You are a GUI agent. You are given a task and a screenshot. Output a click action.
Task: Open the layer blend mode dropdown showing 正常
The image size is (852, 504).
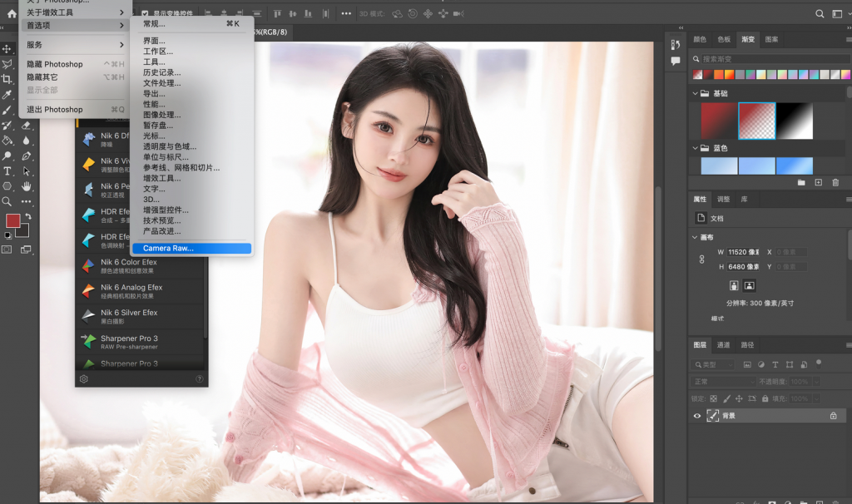(724, 382)
